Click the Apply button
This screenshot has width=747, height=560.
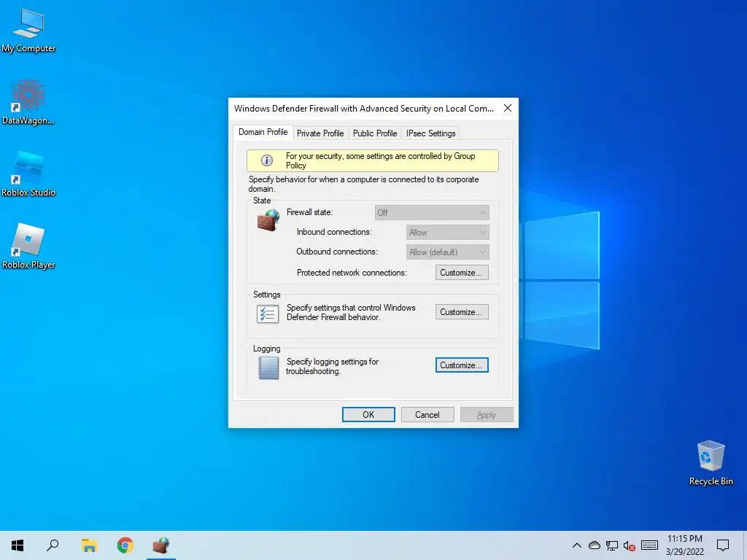[x=487, y=415]
